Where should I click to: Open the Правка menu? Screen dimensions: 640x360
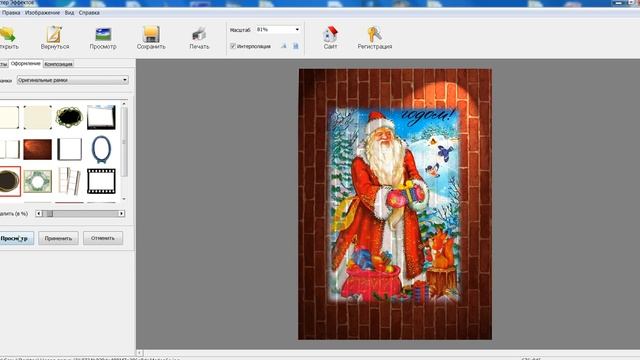[x=11, y=13]
